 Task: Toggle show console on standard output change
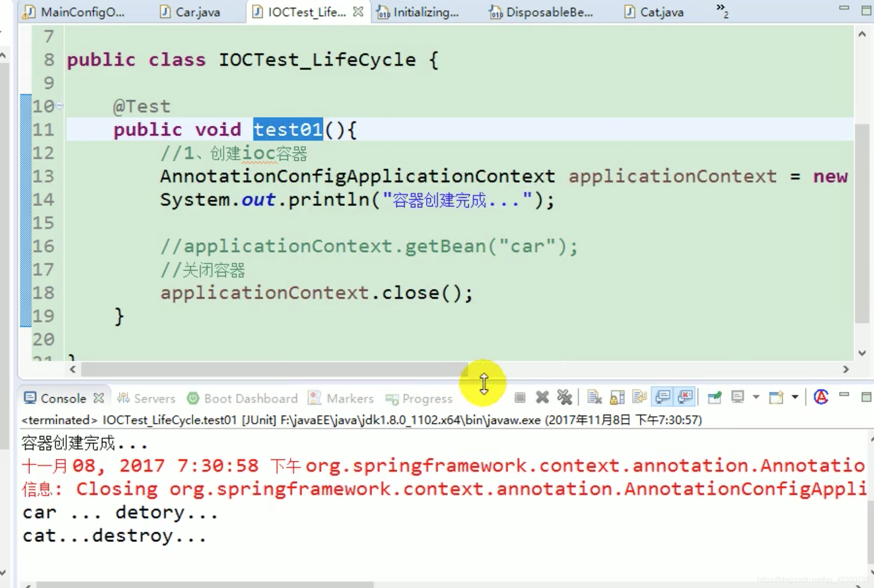[x=662, y=398]
